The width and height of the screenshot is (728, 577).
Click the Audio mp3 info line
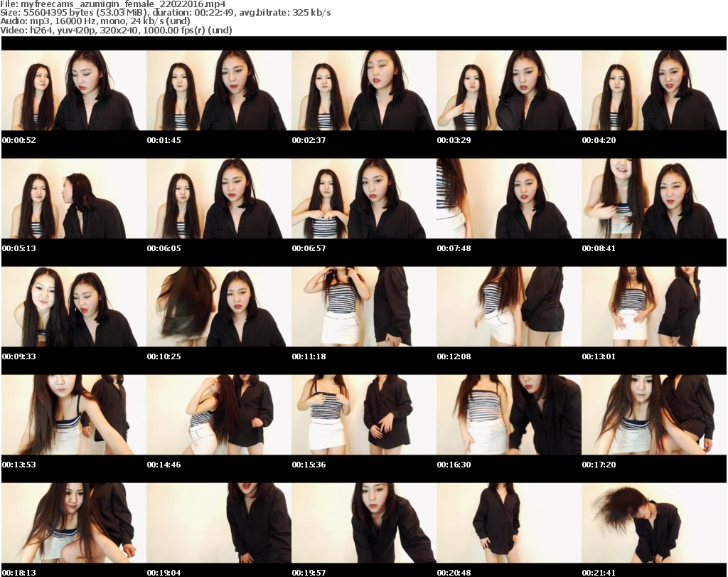click(x=95, y=21)
